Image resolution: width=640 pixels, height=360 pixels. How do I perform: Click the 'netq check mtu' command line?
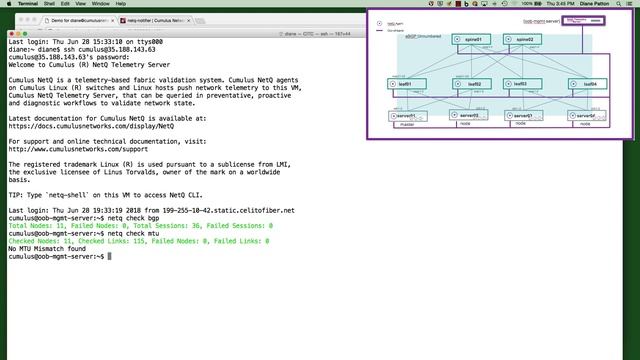click(84, 233)
